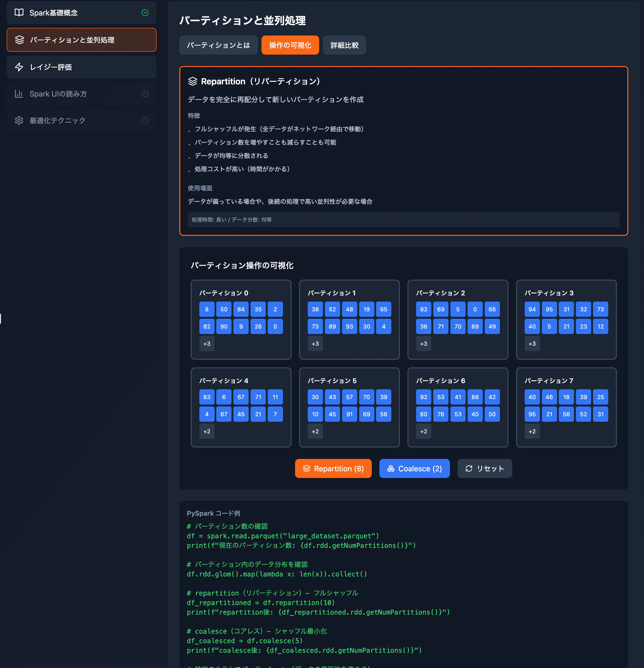Open the 詳細比較 tab
The height and width of the screenshot is (668, 644).
(x=344, y=45)
